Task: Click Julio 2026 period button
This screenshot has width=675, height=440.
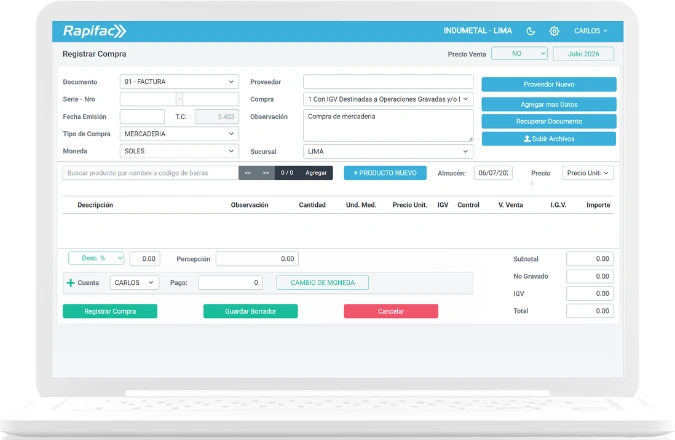Action: point(583,54)
